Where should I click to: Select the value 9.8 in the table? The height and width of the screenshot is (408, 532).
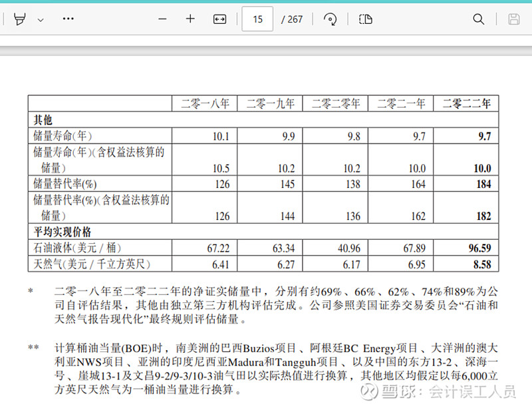[354, 136]
